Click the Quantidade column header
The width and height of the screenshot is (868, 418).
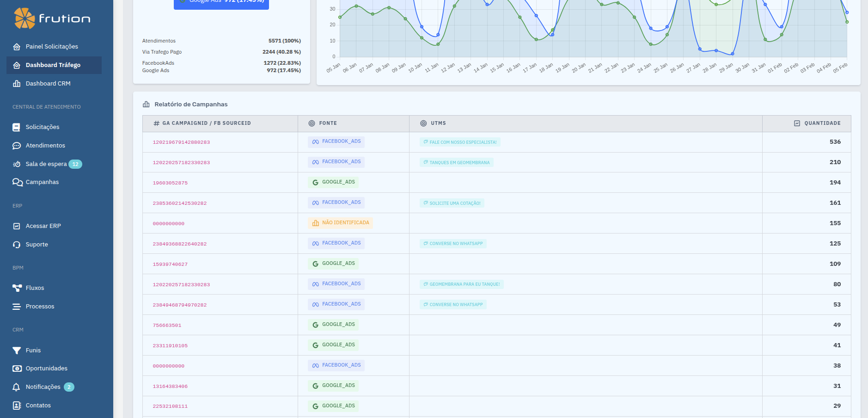[x=822, y=123]
